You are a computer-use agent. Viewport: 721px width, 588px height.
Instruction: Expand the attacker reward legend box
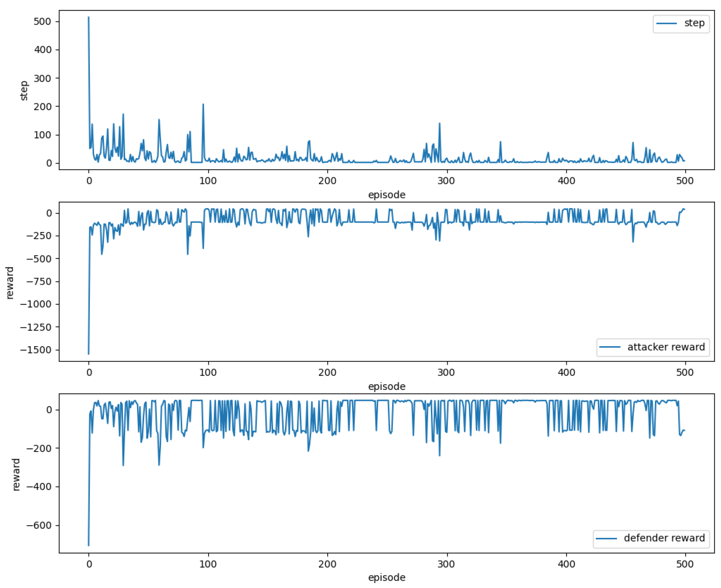(x=653, y=347)
